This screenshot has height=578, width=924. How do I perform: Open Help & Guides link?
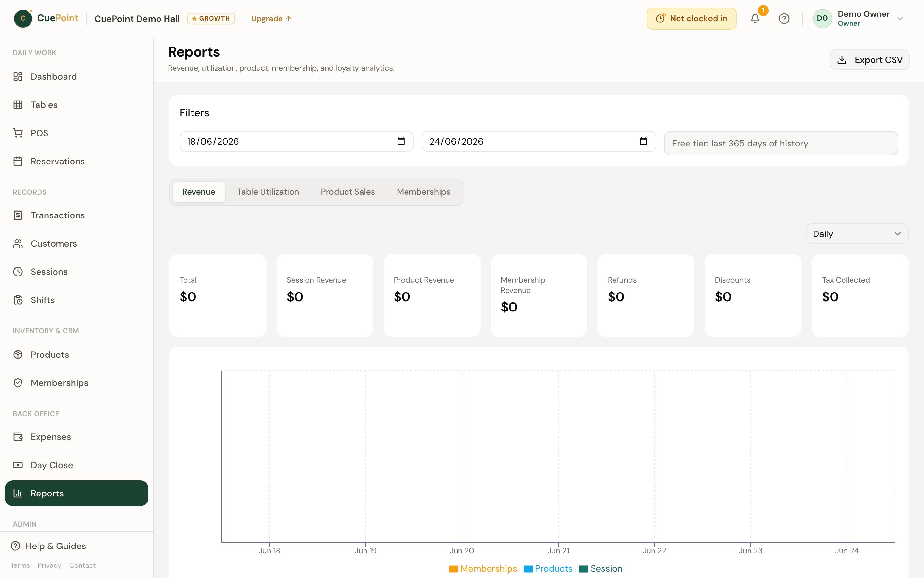[x=48, y=546]
